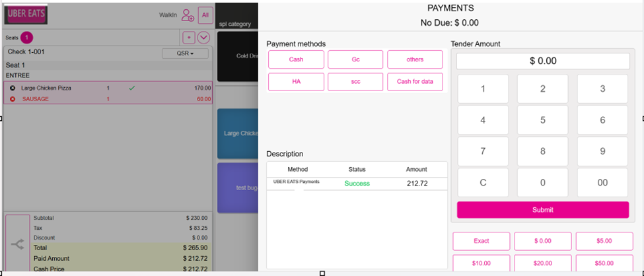
Task: Click the add customer icon beside WalkIn
Action: tap(188, 15)
